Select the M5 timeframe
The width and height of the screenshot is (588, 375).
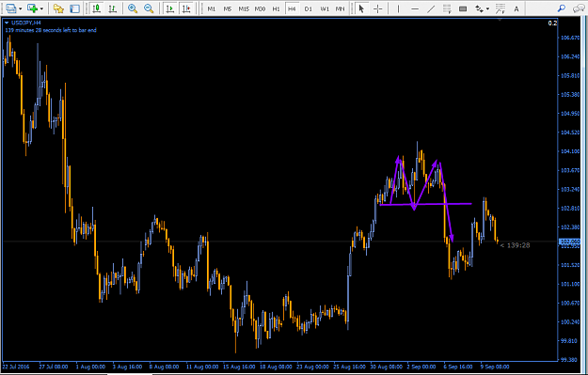tap(228, 8)
